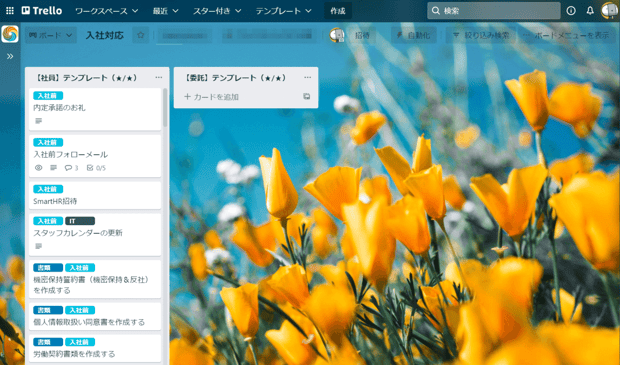620x365 pixels.
Task: Click the 書類 label on 労働契約書類 card
Action: [x=48, y=342]
